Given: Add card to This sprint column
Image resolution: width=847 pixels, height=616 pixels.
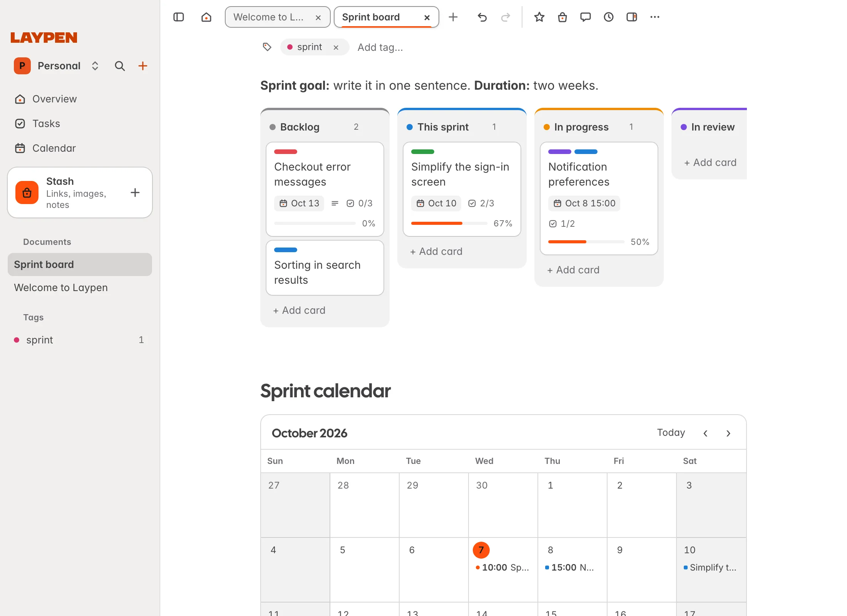Looking at the screenshot, I should (x=437, y=251).
